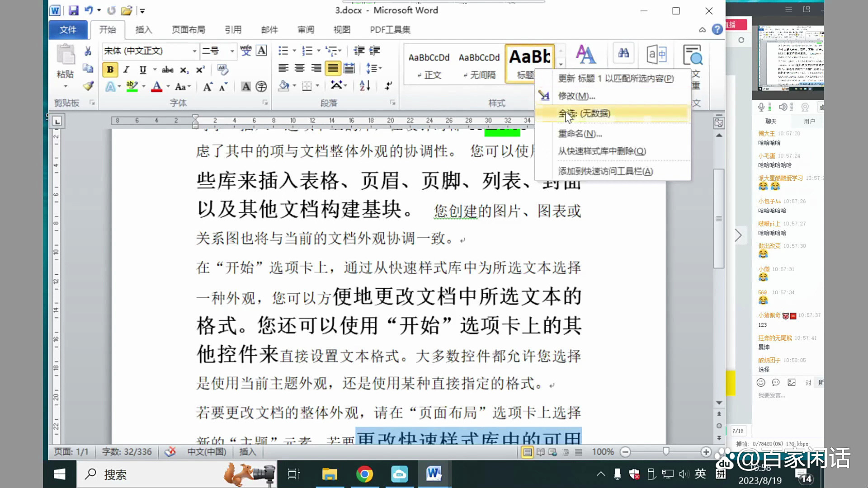Image resolution: width=868 pixels, height=488 pixels.
Task: Click the word count 字数: 32/336
Action: [x=127, y=451]
